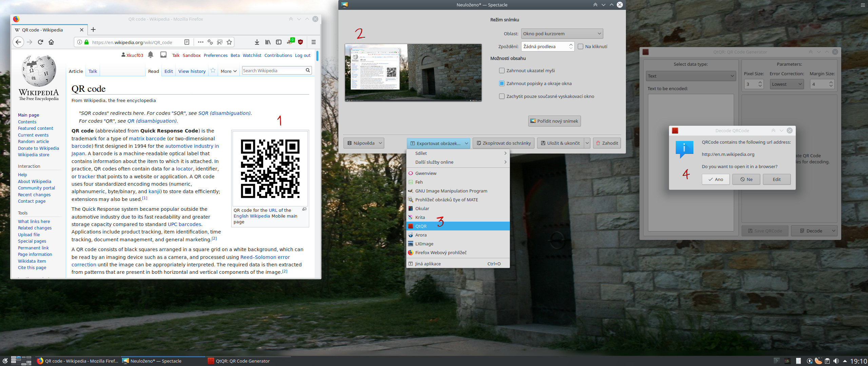The width and height of the screenshot is (868, 366).
Task: Open Firefox library icon
Action: tap(268, 42)
